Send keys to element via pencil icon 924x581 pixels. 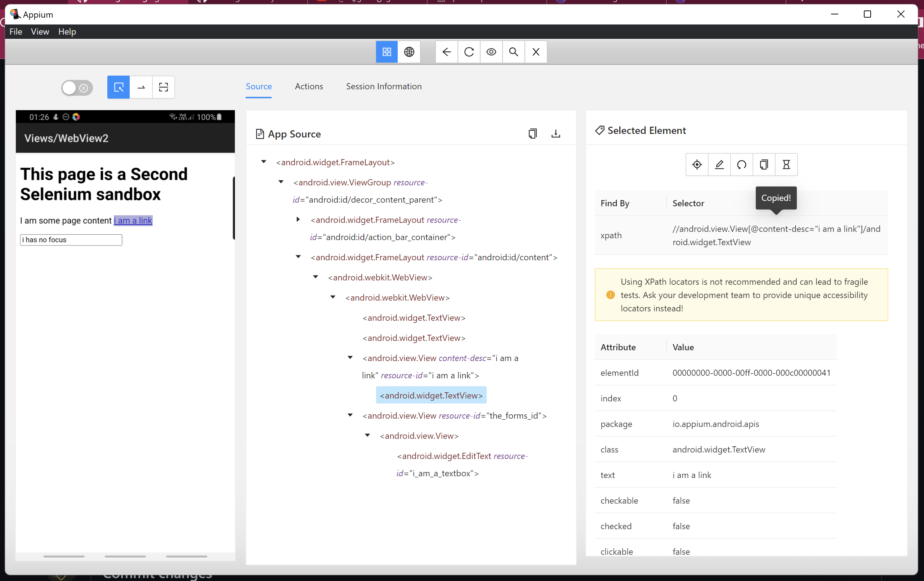(x=719, y=165)
